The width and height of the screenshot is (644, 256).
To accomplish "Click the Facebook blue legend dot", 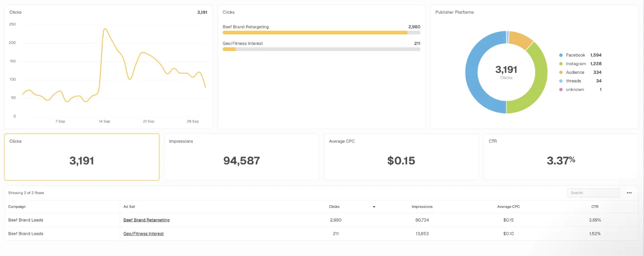I will click(561, 55).
